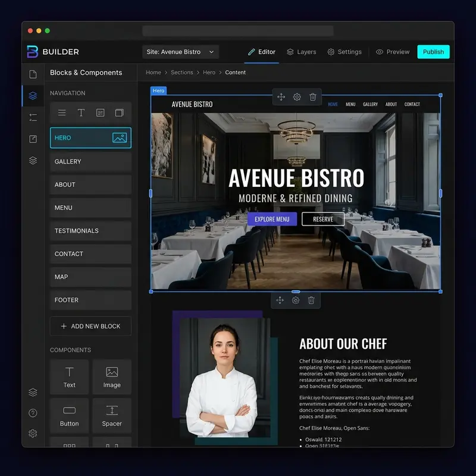
Task: Click ABOUT in site preview navigation
Action: point(391,104)
